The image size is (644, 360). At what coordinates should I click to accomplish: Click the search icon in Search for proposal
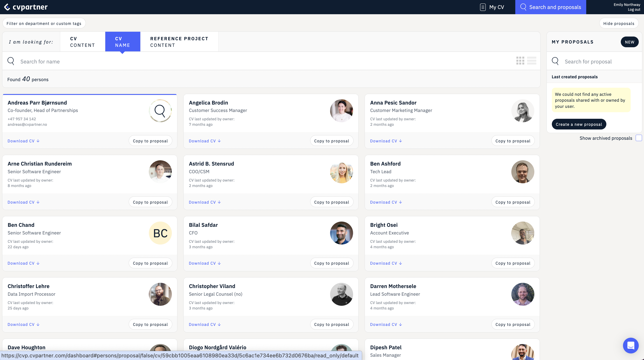click(555, 61)
